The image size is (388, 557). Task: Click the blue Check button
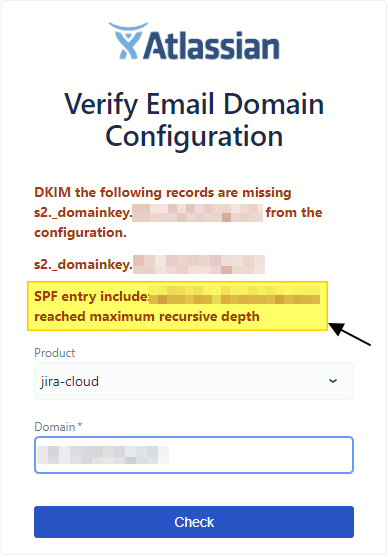pos(194,522)
